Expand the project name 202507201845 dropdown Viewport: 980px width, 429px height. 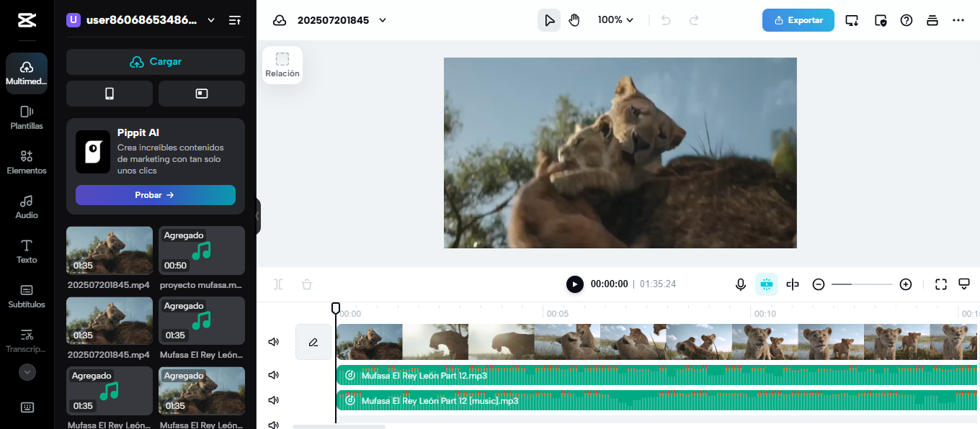(383, 20)
